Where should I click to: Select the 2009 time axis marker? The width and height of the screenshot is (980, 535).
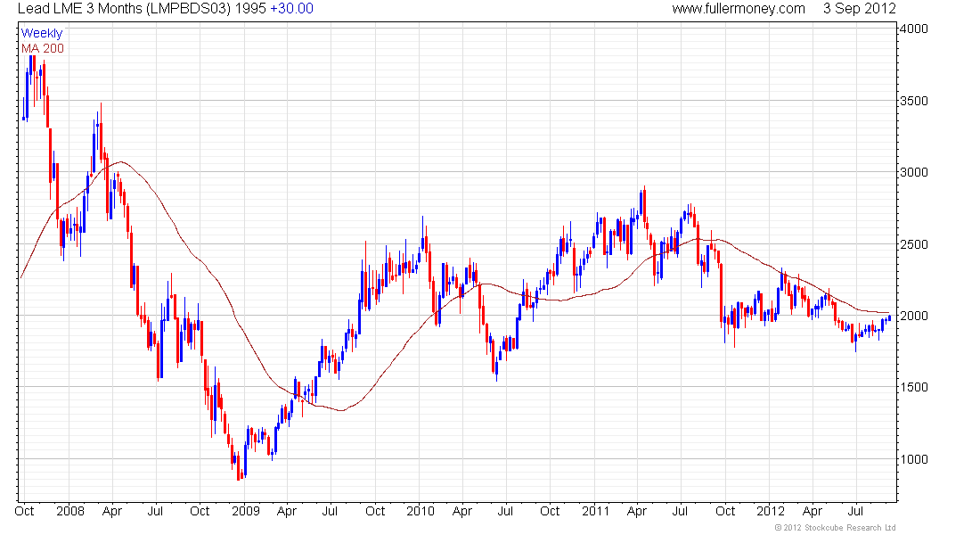coord(245,511)
